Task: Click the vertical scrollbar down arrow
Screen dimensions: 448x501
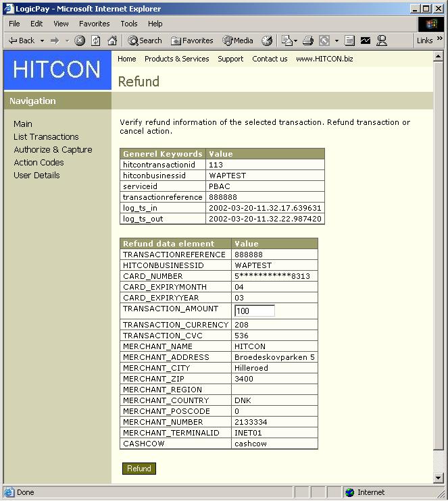Action: pyautogui.click(x=439, y=478)
